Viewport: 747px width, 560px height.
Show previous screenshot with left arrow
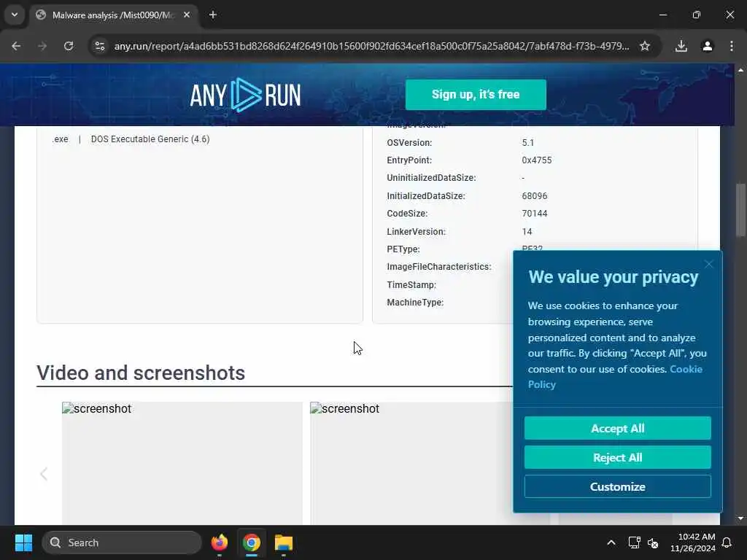44,474
